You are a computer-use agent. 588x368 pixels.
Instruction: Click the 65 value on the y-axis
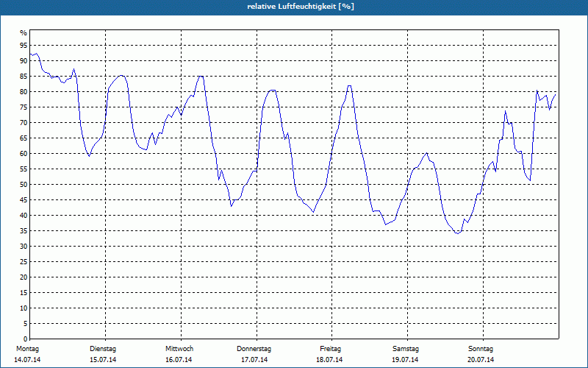click(24, 138)
